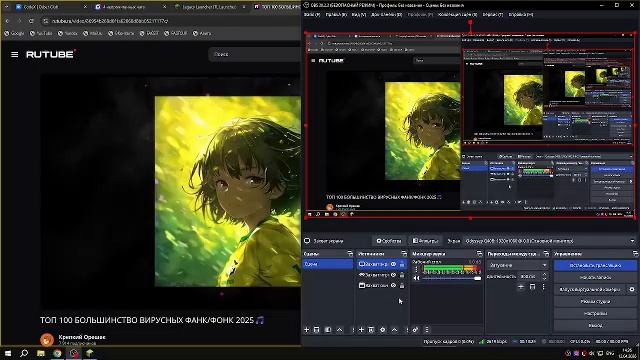
Task: Click desktop audio volume slider
Action: tap(451, 278)
